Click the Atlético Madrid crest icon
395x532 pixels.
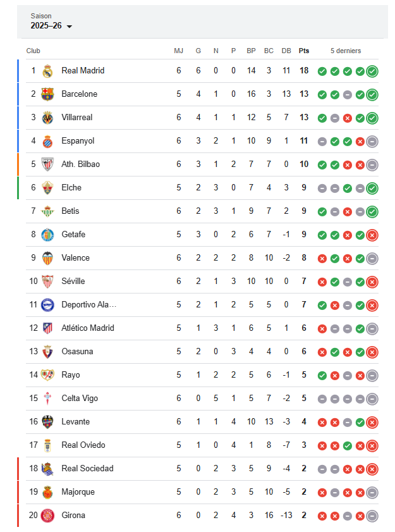click(x=47, y=328)
